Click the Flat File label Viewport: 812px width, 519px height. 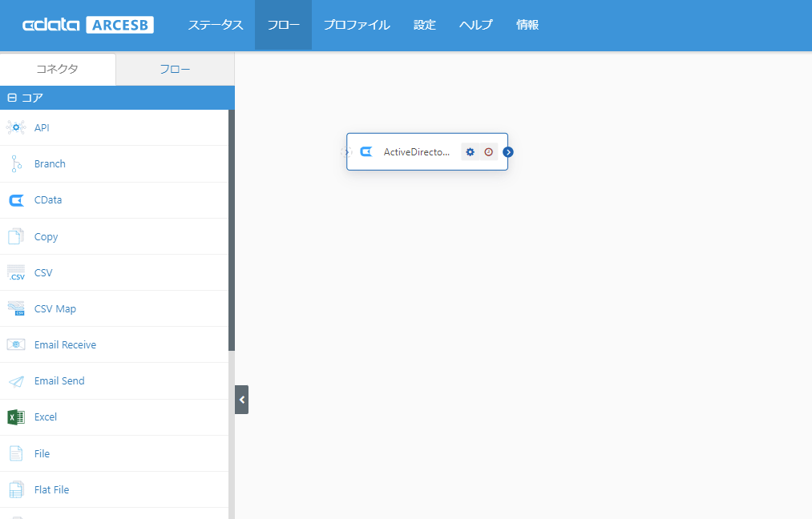pos(52,490)
